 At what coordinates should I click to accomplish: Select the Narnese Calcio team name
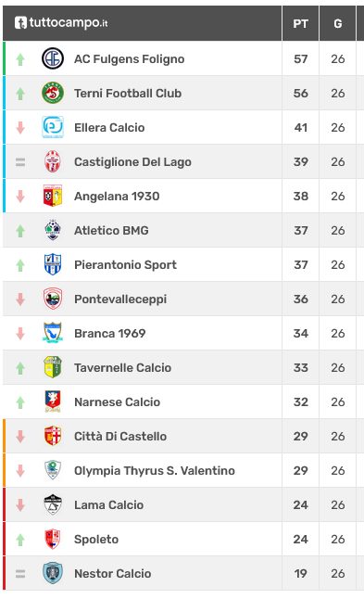tap(117, 401)
